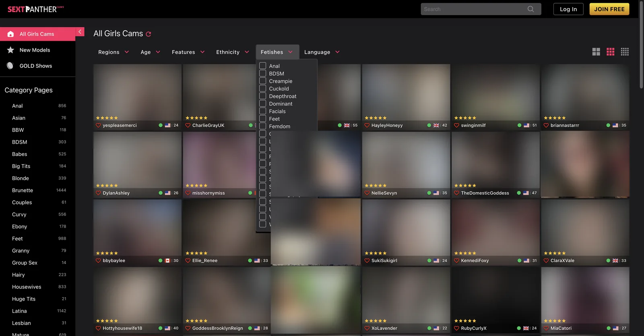The image size is (644, 336).
Task: Favorite MiaCatori with the heart icon
Action: click(x=546, y=328)
